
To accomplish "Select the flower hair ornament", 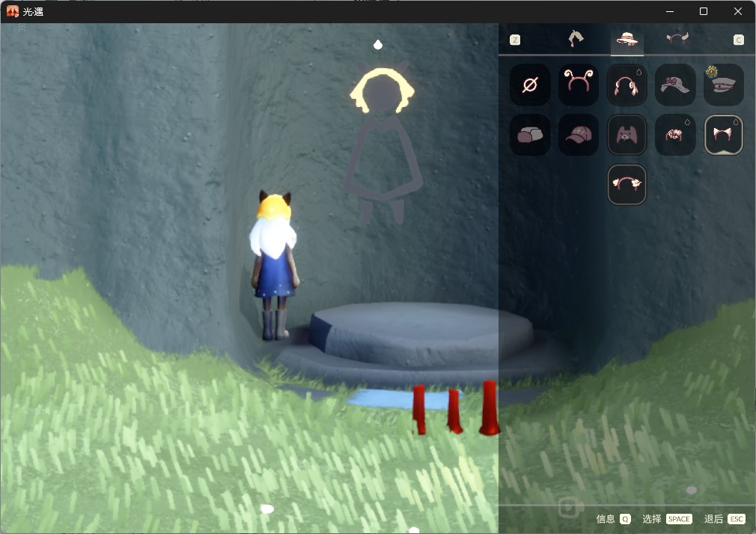I will (675, 135).
